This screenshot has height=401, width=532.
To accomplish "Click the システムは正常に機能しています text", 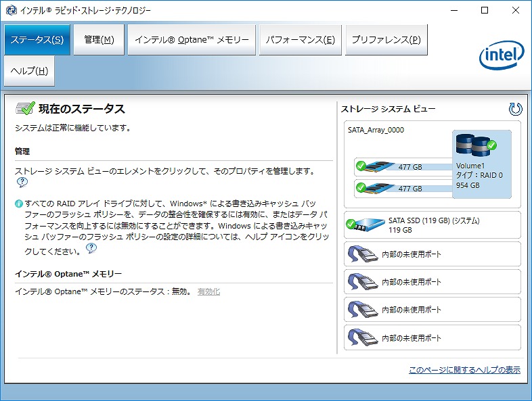I will coord(72,128).
